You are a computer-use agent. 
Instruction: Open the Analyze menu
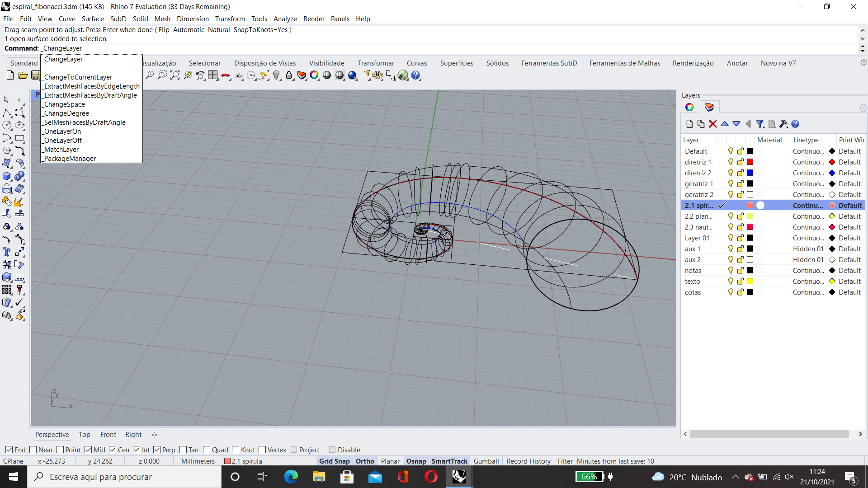[285, 19]
